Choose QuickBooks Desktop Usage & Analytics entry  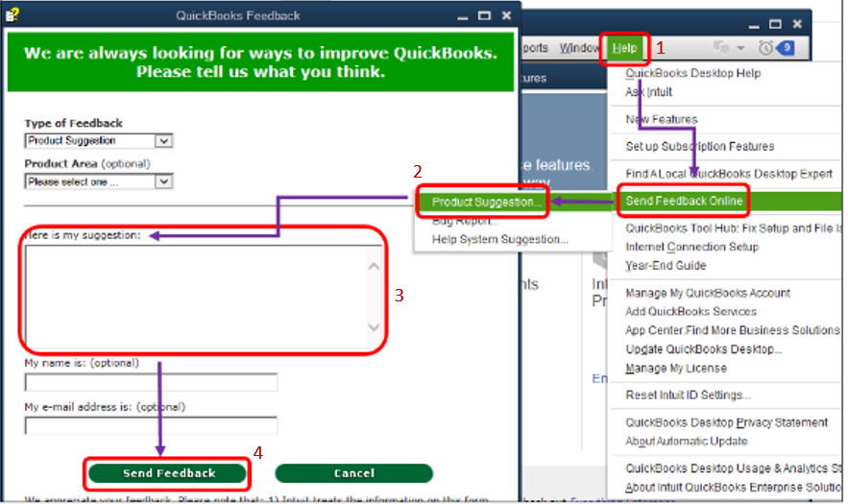pos(734,468)
